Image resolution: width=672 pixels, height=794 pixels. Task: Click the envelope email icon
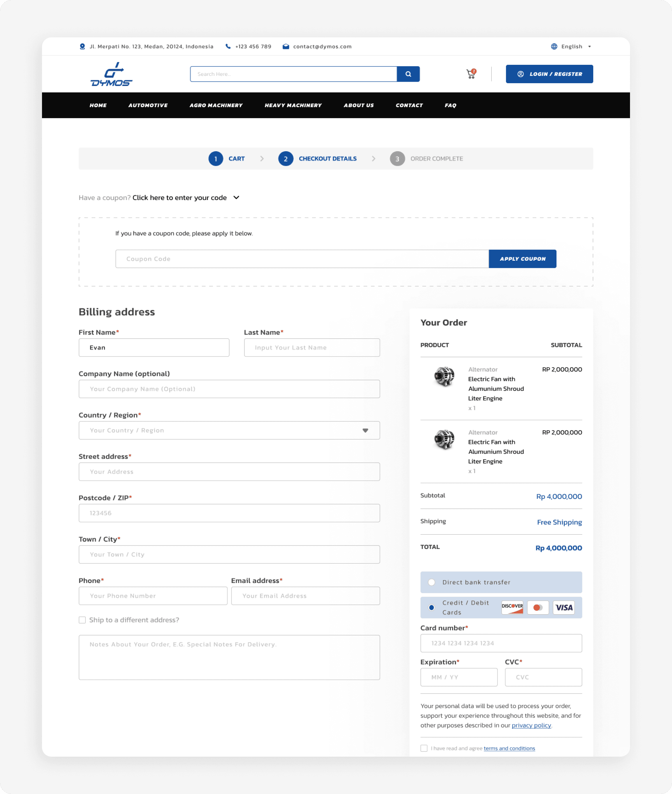(286, 46)
